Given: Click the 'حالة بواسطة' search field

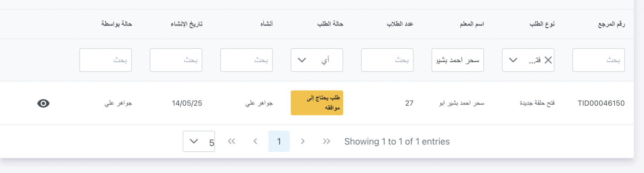Looking at the screenshot, I should pyautogui.click(x=105, y=60).
